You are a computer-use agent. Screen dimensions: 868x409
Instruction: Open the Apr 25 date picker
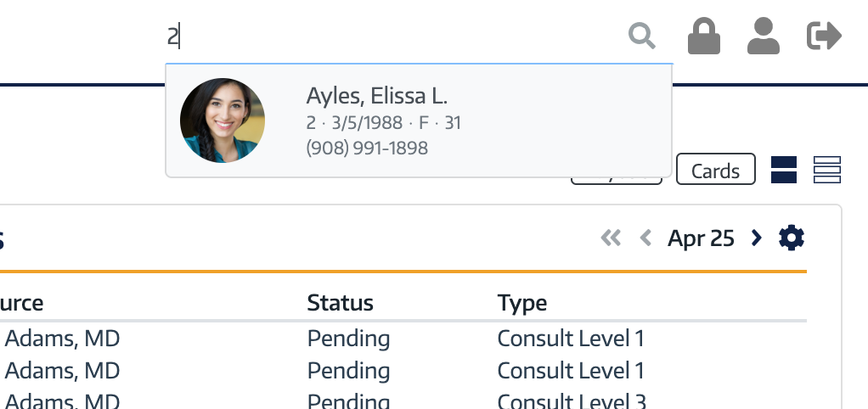click(701, 238)
